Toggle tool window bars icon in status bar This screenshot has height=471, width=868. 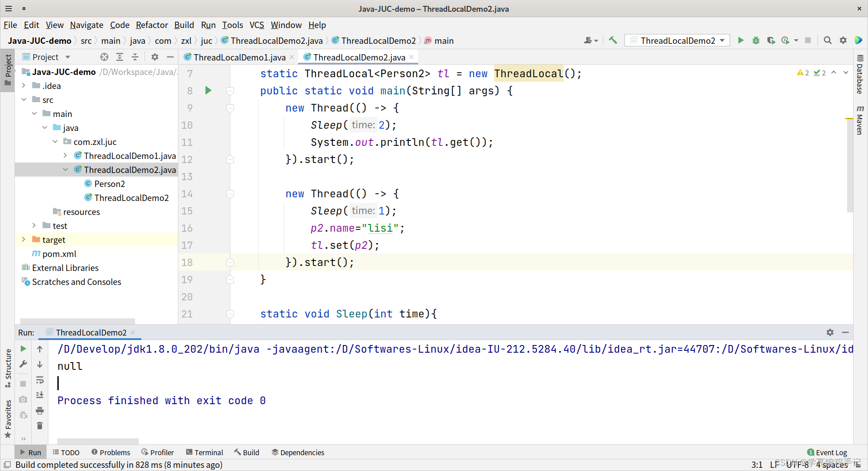point(7,465)
